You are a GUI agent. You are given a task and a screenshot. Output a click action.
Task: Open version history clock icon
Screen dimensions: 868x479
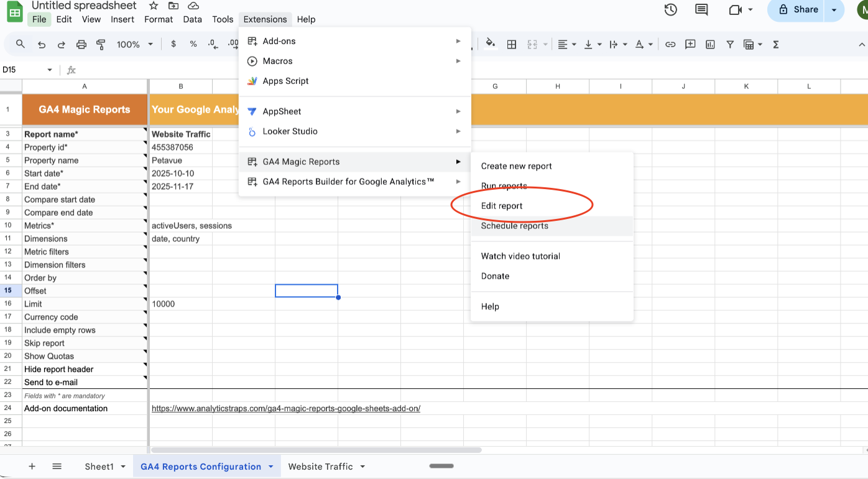click(x=670, y=9)
